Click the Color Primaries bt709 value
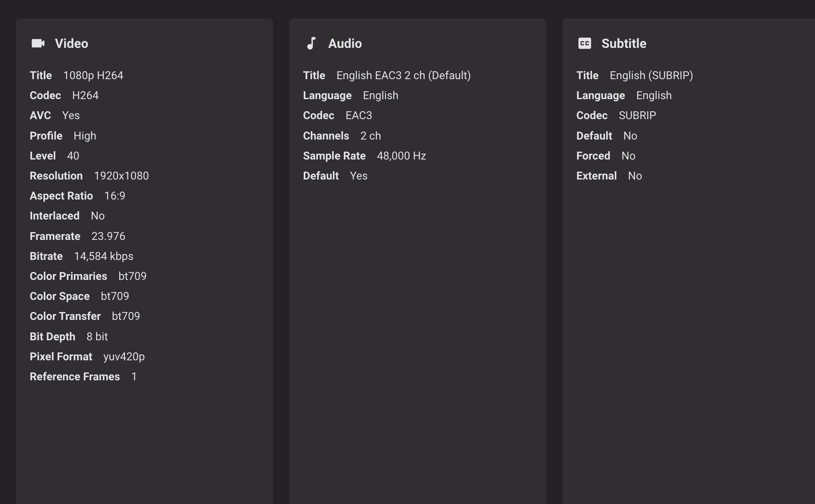Image resolution: width=815 pixels, height=504 pixels. [132, 276]
